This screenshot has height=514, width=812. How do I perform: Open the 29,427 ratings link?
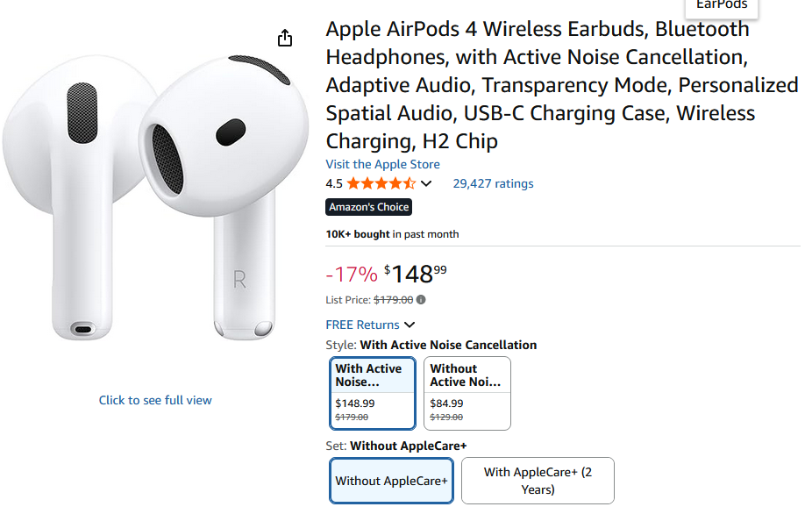[493, 183]
